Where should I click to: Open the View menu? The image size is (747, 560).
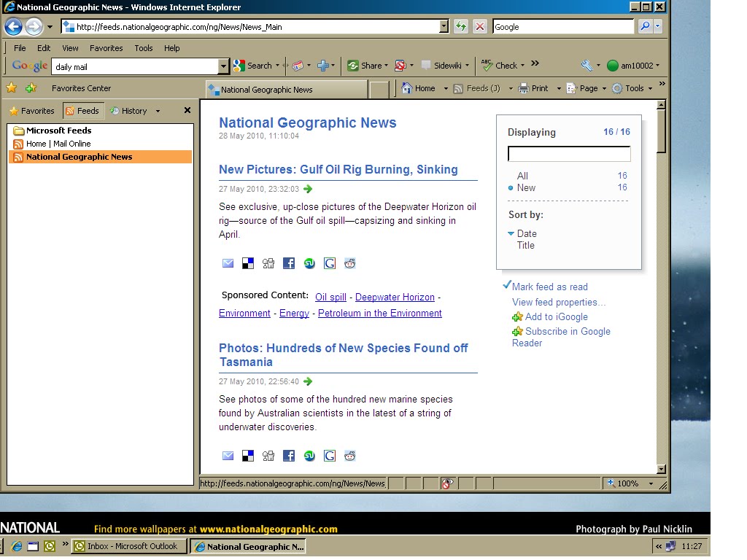70,48
